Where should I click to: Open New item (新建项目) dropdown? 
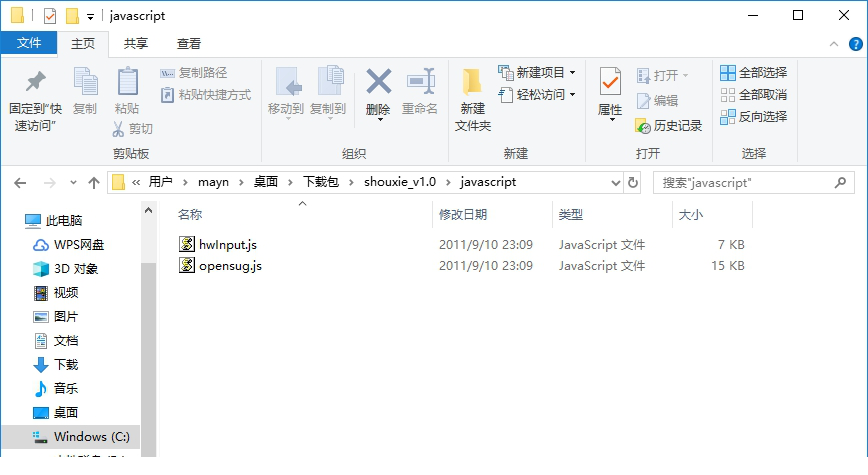point(537,73)
